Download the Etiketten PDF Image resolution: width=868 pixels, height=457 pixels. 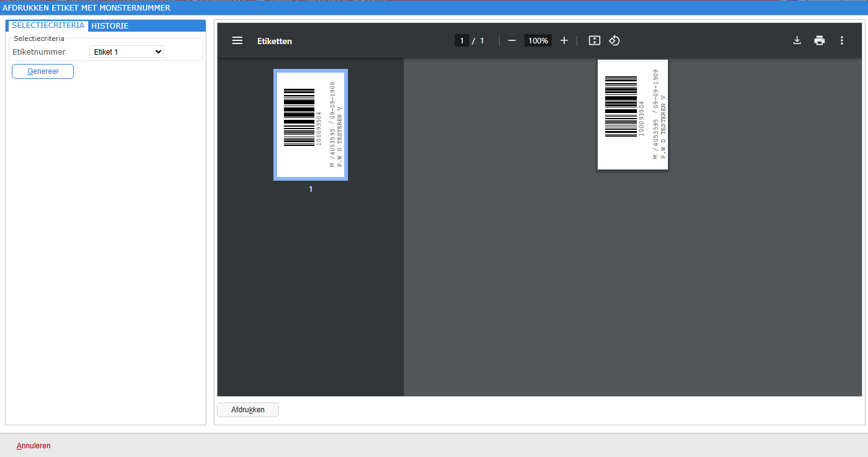[797, 40]
